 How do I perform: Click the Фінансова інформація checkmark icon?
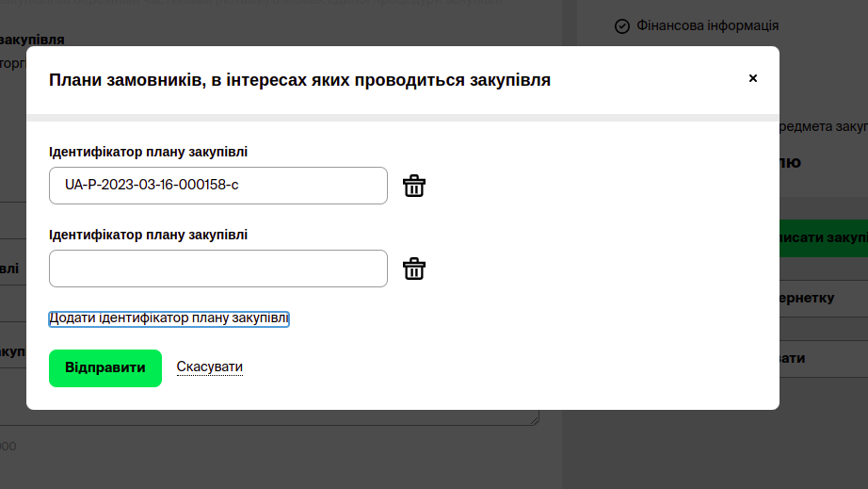[621, 26]
